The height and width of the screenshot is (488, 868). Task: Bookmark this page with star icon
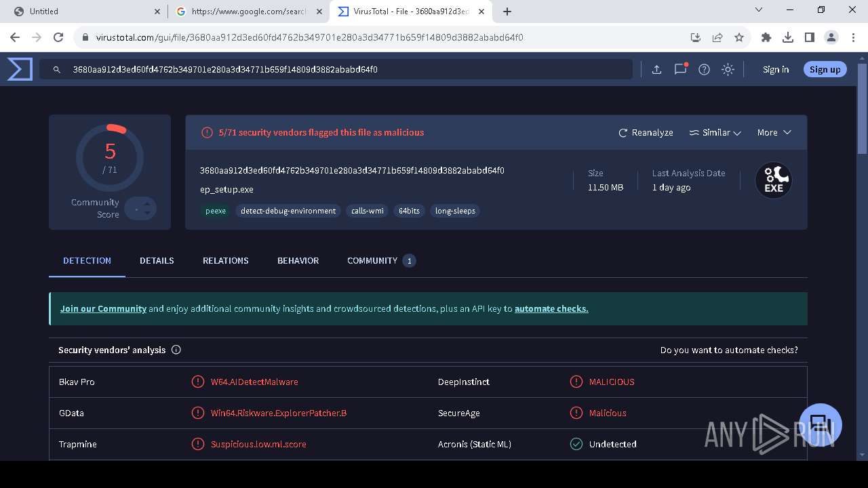[739, 37]
